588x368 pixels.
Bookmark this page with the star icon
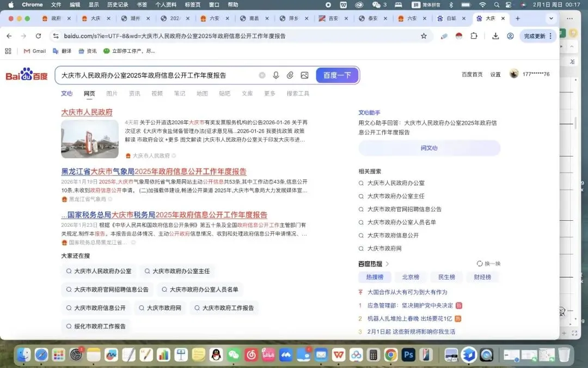point(424,36)
